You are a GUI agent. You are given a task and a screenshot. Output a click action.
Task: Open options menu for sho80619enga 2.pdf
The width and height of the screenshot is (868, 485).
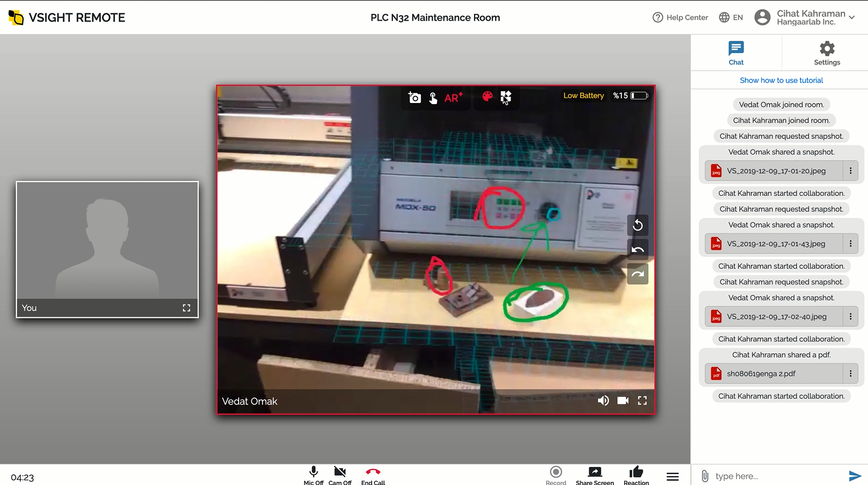pyautogui.click(x=851, y=374)
